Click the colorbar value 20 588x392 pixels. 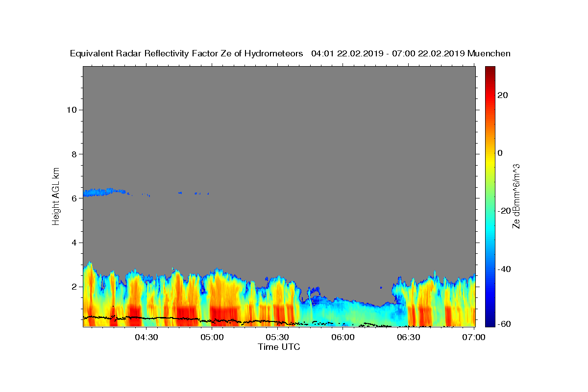point(503,95)
